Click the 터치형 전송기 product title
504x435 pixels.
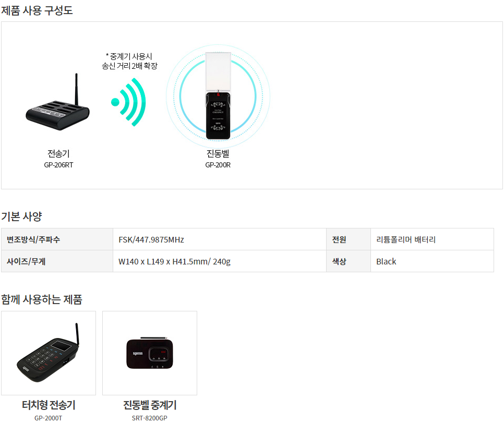click(49, 405)
